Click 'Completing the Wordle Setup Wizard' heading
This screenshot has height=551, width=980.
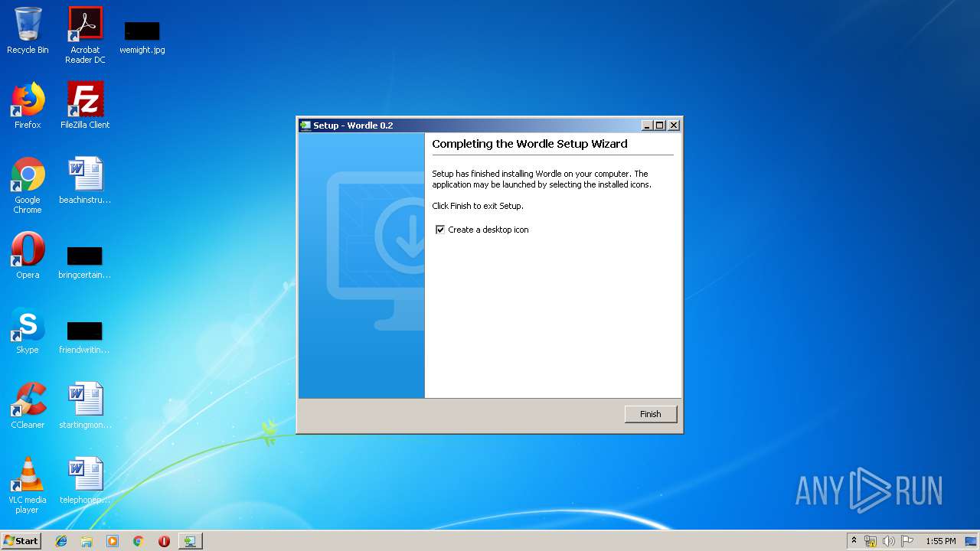tap(530, 144)
